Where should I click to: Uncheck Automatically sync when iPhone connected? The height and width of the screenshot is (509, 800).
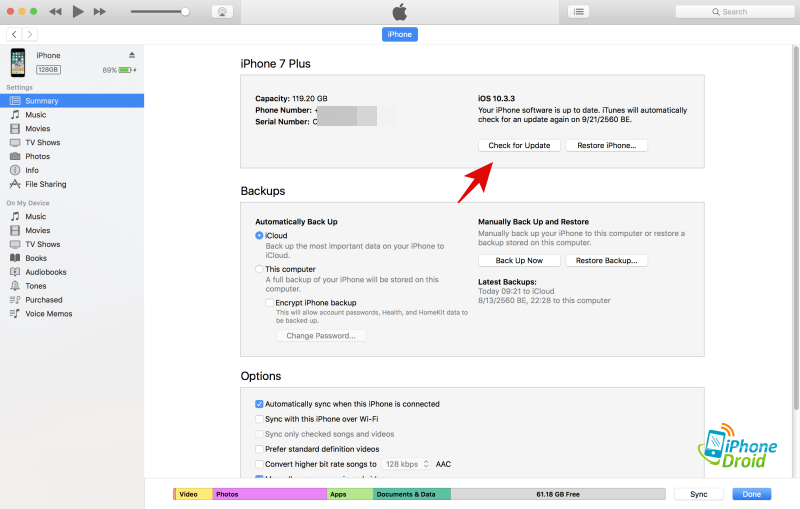point(259,404)
